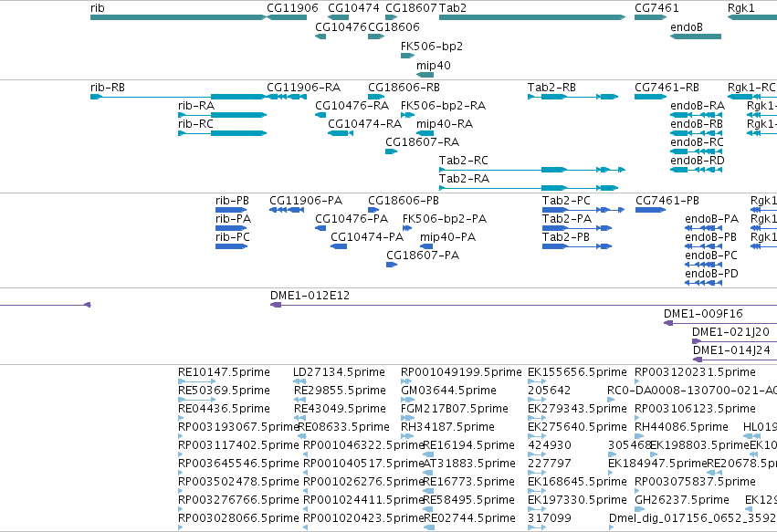The image size is (777, 532).
Task: Click protein CG18607-PA
Action: [392, 265]
